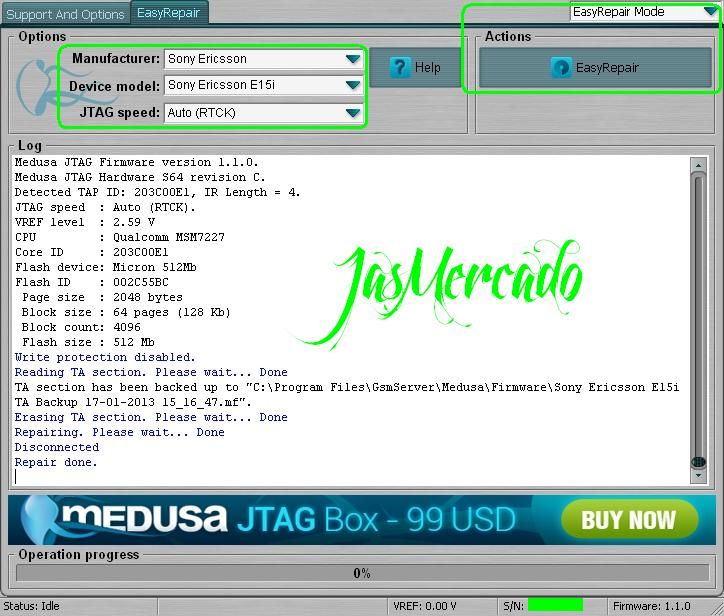Select the EasyRepair tab

[169, 12]
